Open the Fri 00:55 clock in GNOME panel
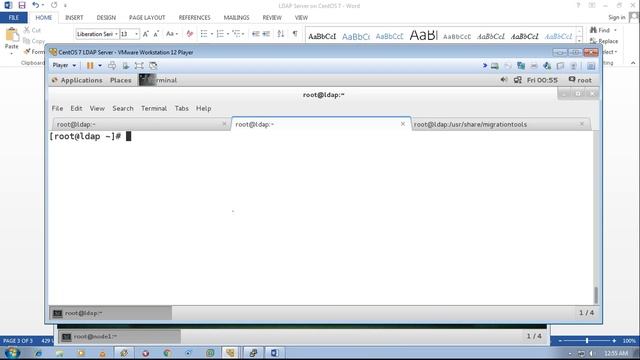This screenshot has height=360, width=640. pyautogui.click(x=542, y=80)
